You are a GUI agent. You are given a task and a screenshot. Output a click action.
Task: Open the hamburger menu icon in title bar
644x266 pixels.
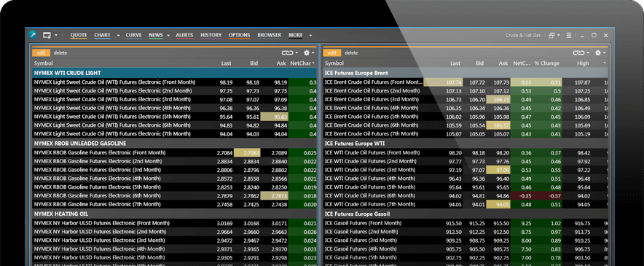pos(569,36)
